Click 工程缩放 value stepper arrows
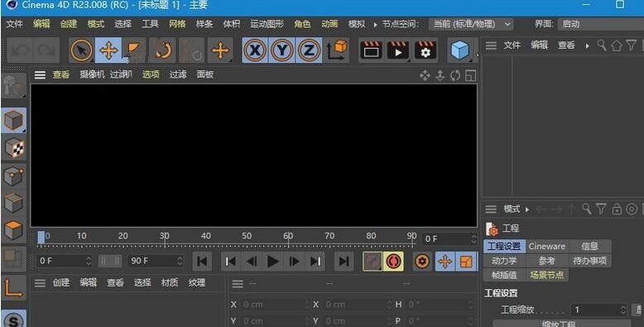The image size is (644, 327). (x=624, y=310)
